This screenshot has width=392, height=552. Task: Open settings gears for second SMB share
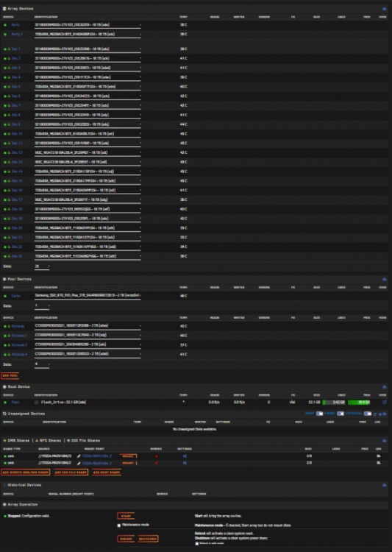(185, 463)
